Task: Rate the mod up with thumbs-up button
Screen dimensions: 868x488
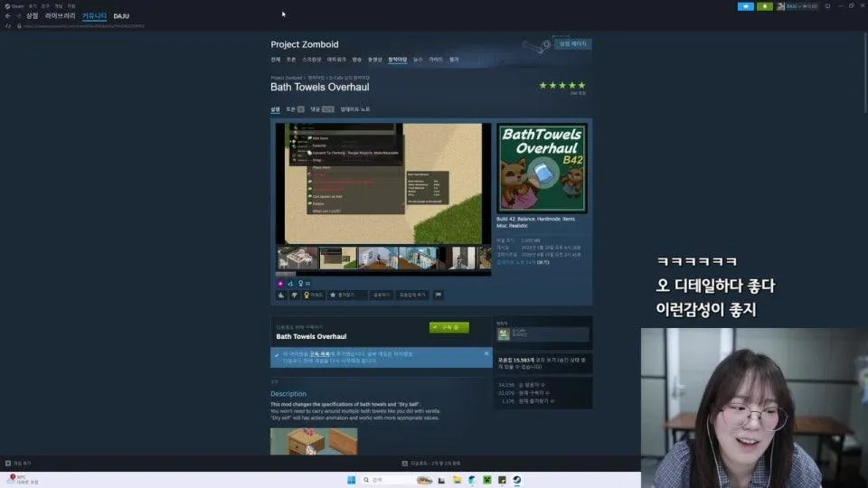Action: tap(282, 296)
